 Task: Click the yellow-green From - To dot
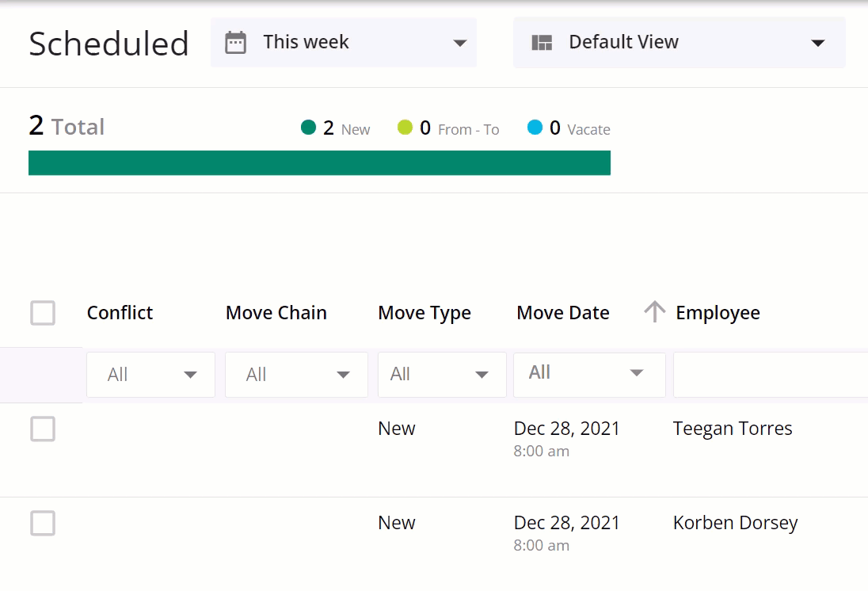(405, 128)
